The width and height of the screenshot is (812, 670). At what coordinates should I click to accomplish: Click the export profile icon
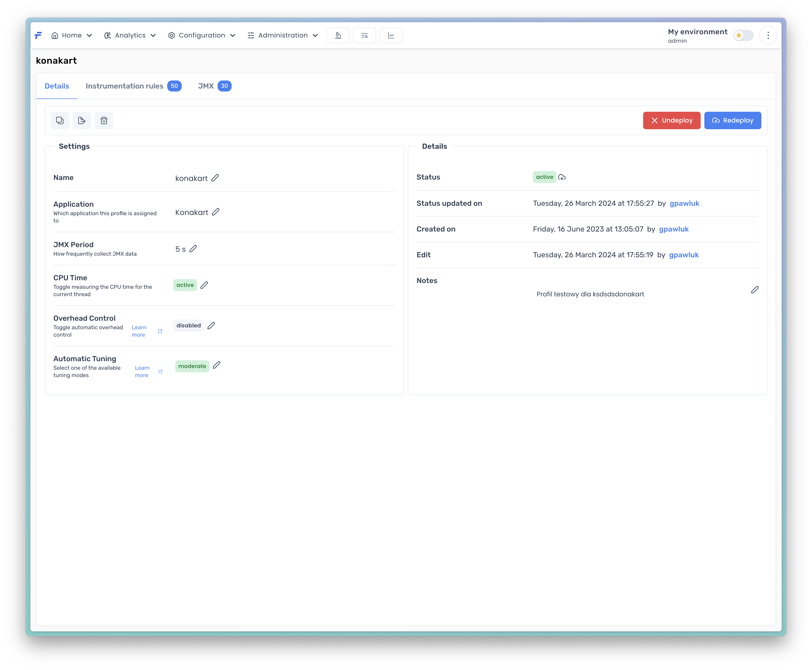[82, 120]
